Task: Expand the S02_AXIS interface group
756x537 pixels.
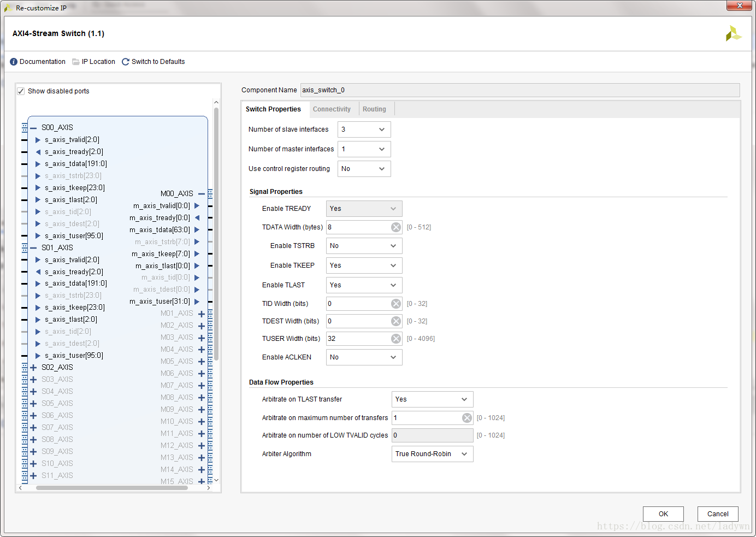Action: [33, 368]
